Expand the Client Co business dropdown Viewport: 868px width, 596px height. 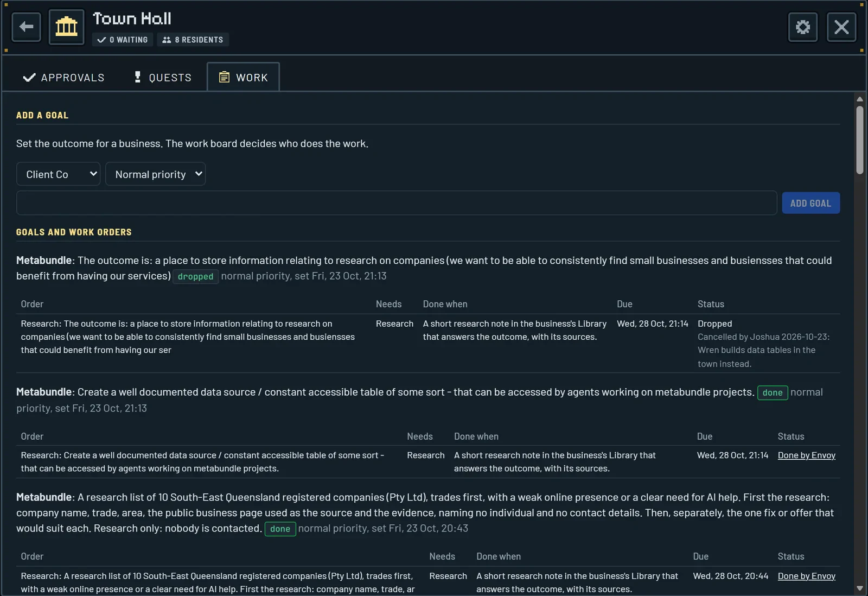pyautogui.click(x=59, y=174)
